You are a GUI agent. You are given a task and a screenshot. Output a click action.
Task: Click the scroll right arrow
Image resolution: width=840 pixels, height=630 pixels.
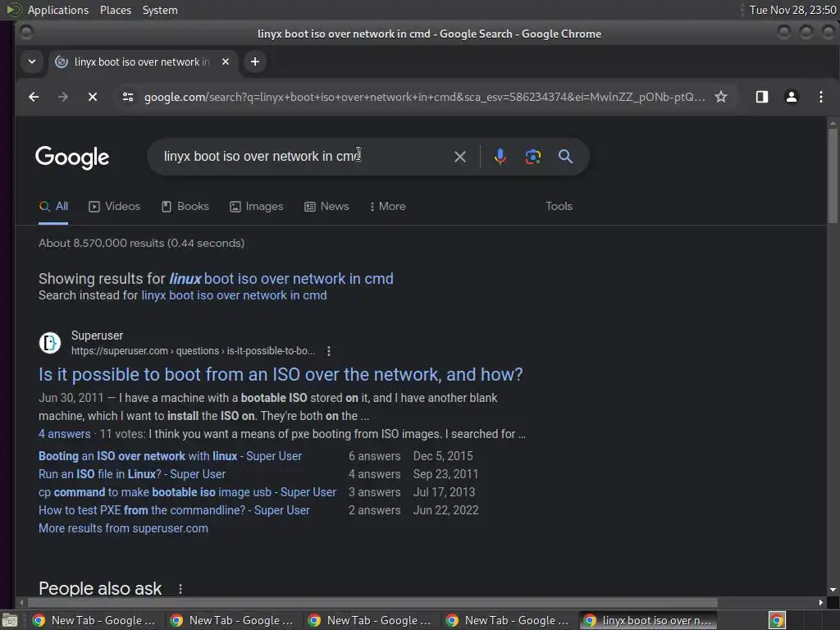tap(820, 603)
